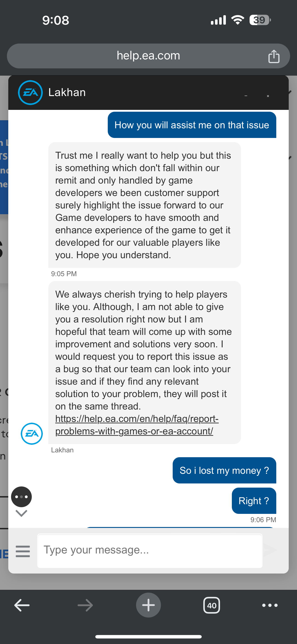Open the browser's more options menu

click(x=270, y=605)
